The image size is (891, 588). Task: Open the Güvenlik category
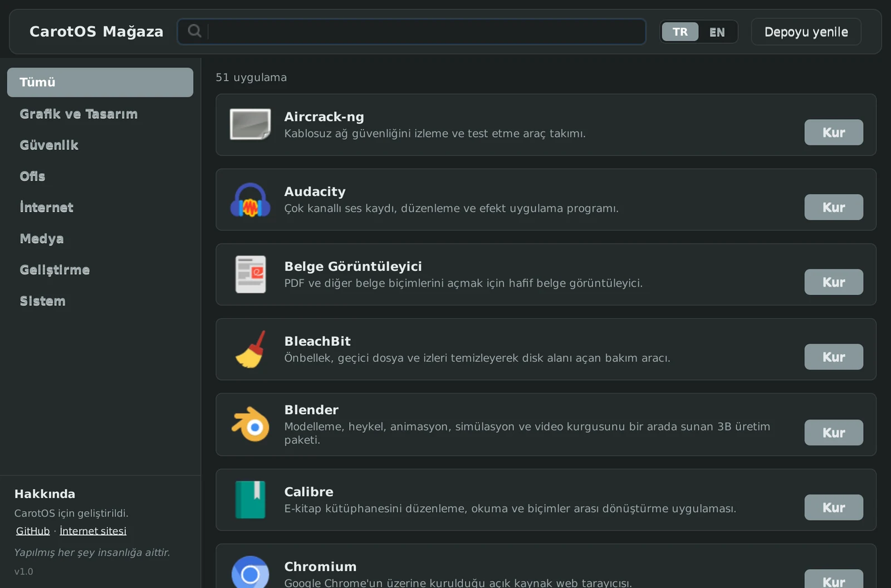(100, 145)
